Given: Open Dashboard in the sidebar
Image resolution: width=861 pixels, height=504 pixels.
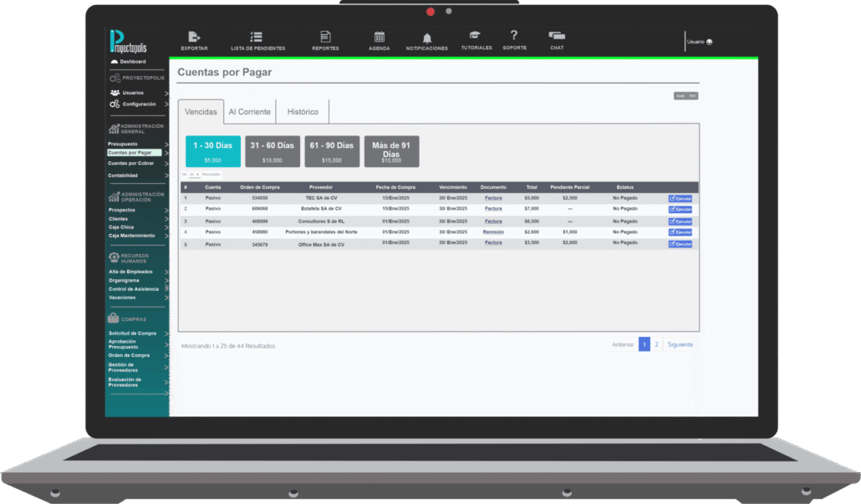Looking at the screenshot, I should [132, 62].
